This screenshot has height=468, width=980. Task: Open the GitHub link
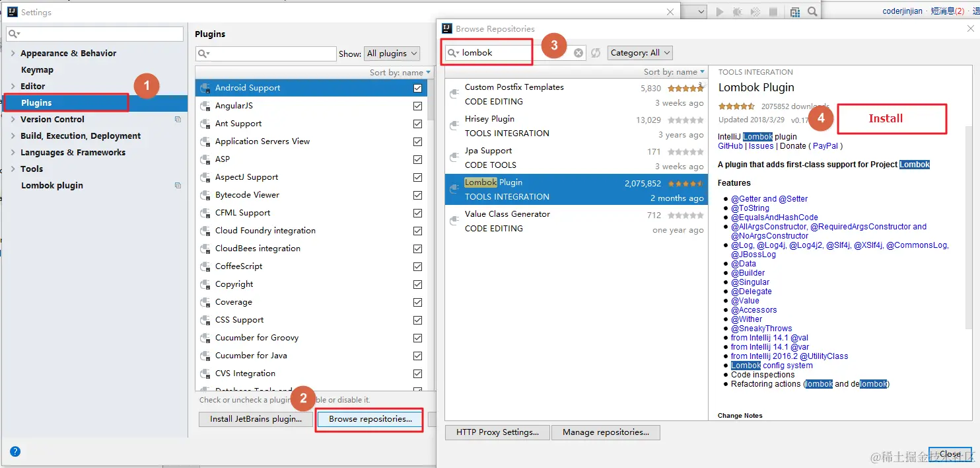(730, 146)
